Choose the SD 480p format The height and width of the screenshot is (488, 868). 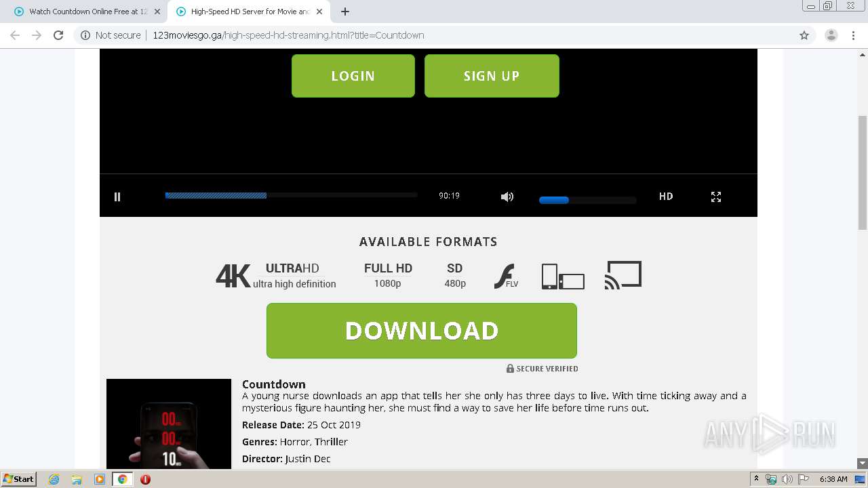coord(455,275)
